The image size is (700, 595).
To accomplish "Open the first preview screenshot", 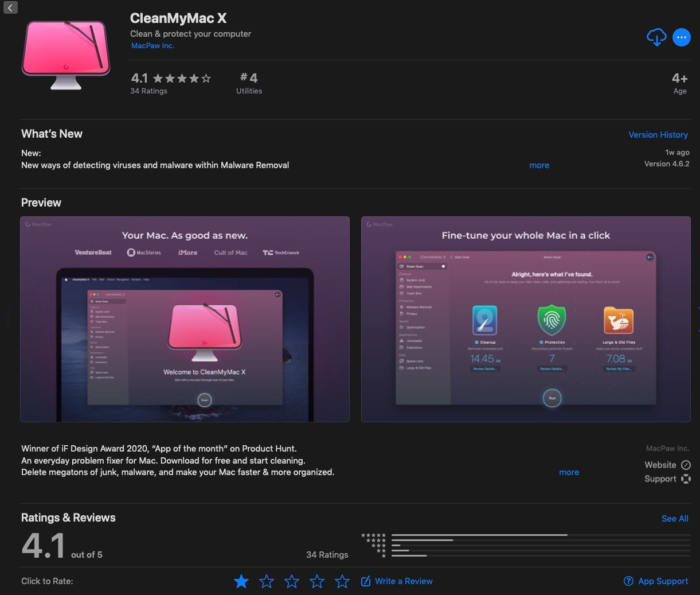I will 185,319.
